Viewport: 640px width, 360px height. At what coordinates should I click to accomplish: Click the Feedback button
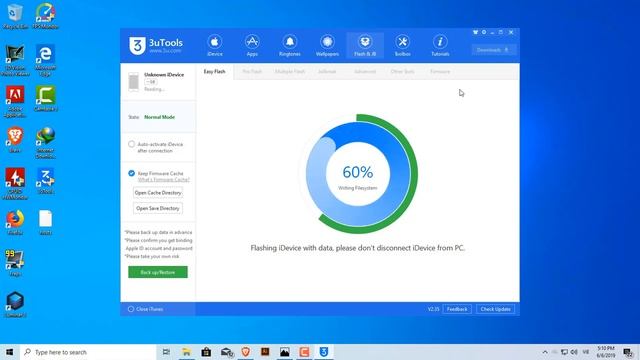tap(457, 309)
